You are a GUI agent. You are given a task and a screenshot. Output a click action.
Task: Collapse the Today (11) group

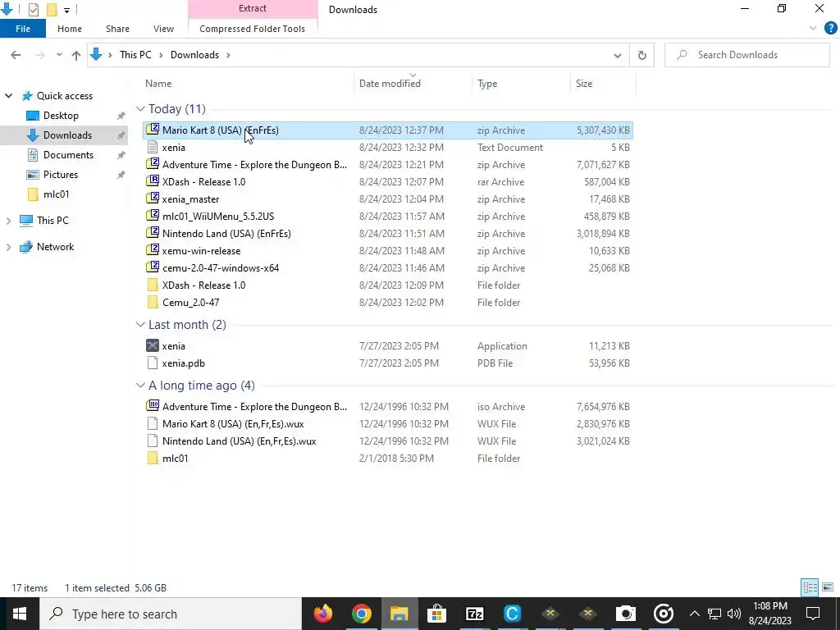pos(140,109)
